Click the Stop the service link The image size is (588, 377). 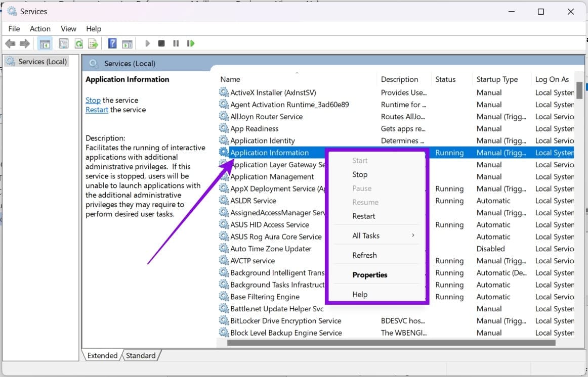(x=93, y=100)
